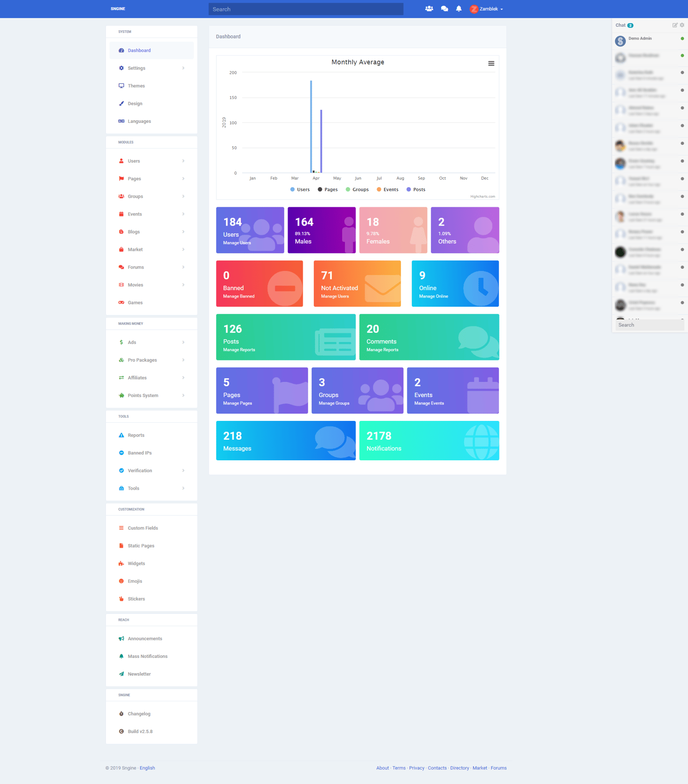688x784 pixels.
Task: Expand the Groups module chevron
Action: pyautogui.click(x=183, y=196)
